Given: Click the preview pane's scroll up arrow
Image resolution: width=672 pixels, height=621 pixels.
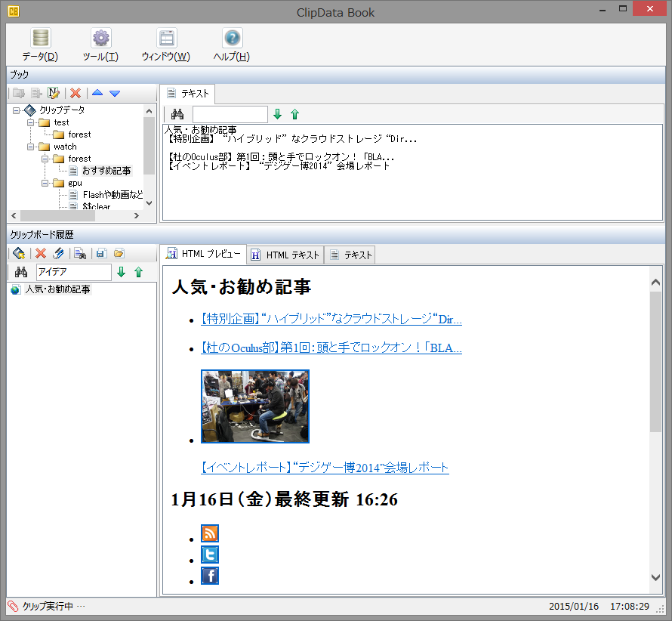Looking at the screenshot, I should (x=655, y=282).
